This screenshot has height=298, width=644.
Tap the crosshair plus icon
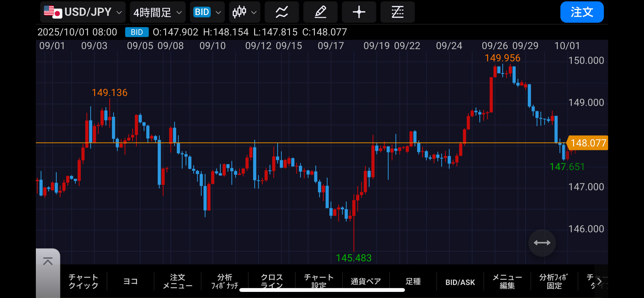359,12
